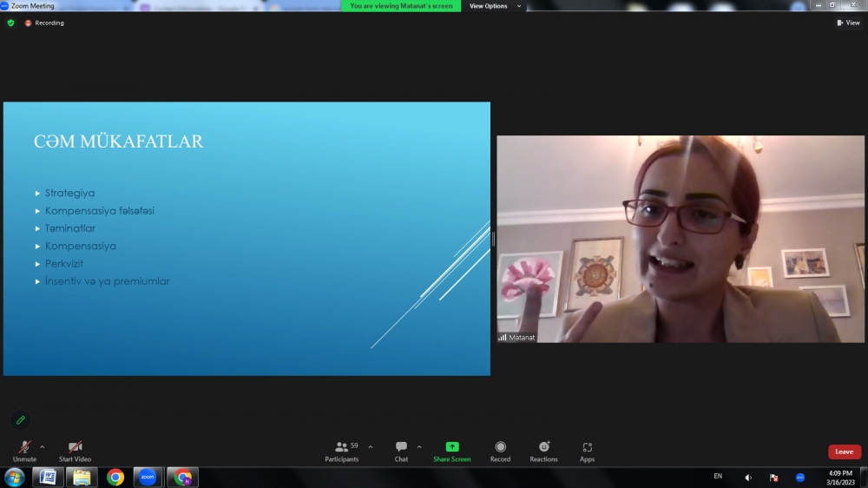Viewport: 868px width, 488px height.
Task: Open the Participants panel
Action: 342,449
